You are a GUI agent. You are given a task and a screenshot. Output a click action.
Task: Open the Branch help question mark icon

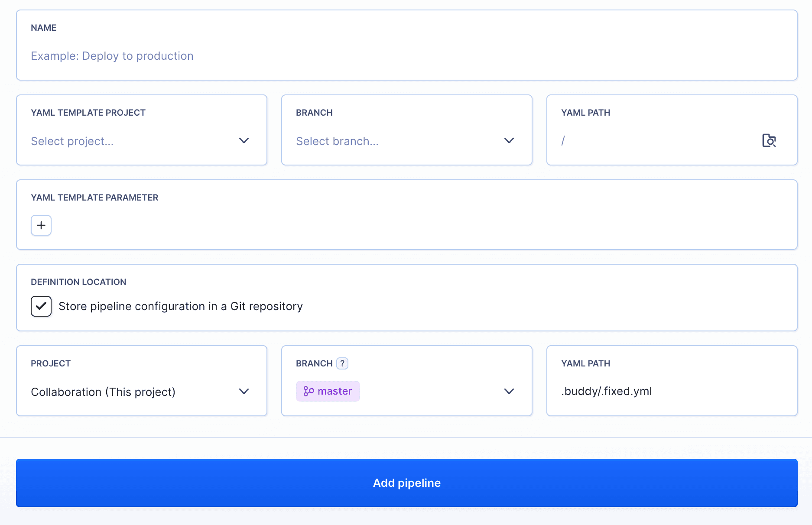click(342, 363)
